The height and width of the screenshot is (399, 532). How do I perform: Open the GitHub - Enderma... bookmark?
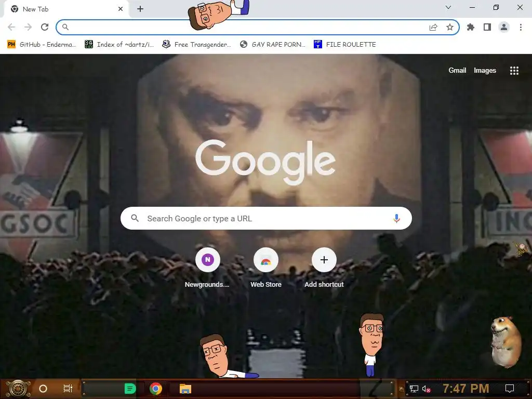click(42, 45)
